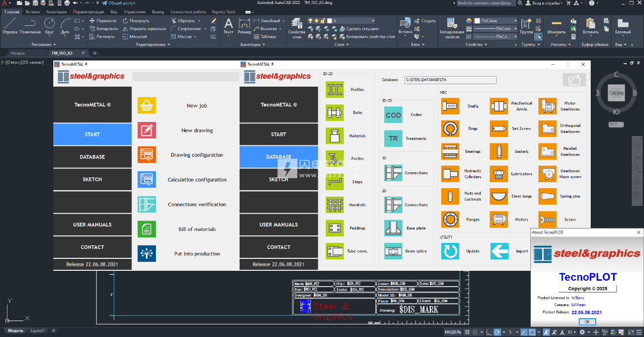Click the New job basket icon
The width and height of the screenshot is (644, 337).
(x=146, y=106)
